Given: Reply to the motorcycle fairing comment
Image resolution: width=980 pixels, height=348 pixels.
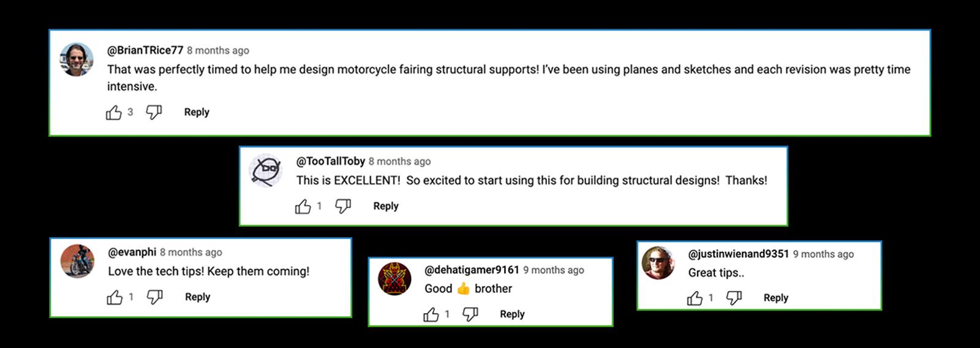Looking at the screenshot, I should pyautogui.click(x=197, y=112).
